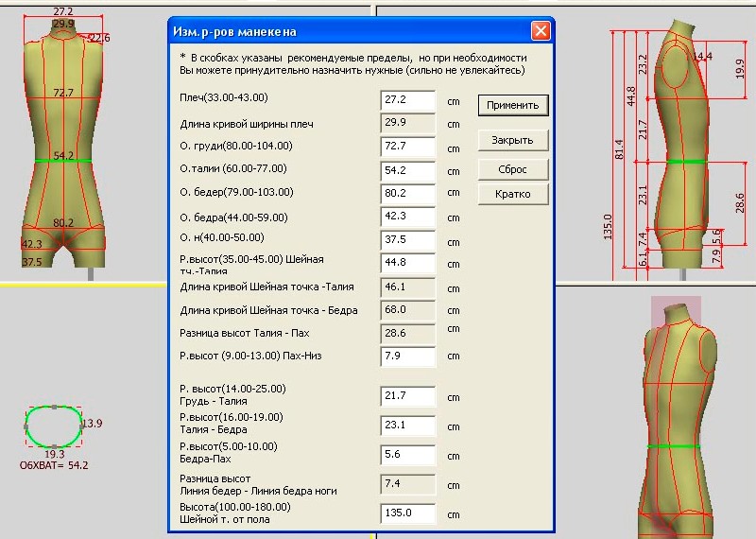Click the 37.5 value on front view leg
756x539 pixels.
pos(32,262)
